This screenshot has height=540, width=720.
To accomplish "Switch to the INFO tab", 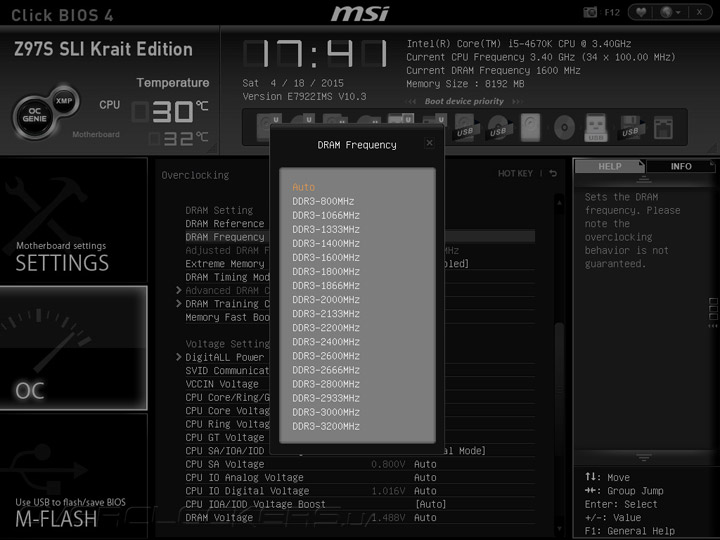I will tap(681, 166).
